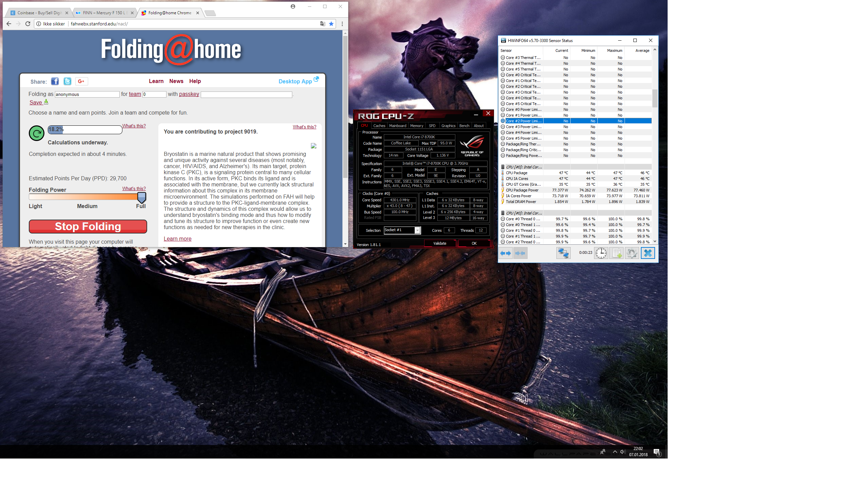Open HWiNFO sensor settings gear
This screenshot has width=868, height=488.
pyautogui.click(x=632, y=253)
